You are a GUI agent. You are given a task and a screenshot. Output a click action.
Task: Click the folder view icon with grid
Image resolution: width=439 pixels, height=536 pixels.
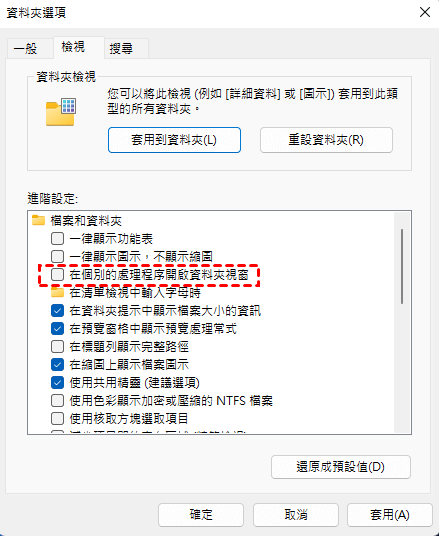(x=61, y=112)
